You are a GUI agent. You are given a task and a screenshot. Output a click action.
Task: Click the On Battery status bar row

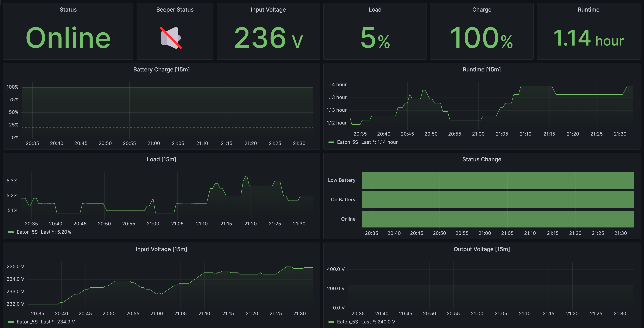tap(497, 199)
